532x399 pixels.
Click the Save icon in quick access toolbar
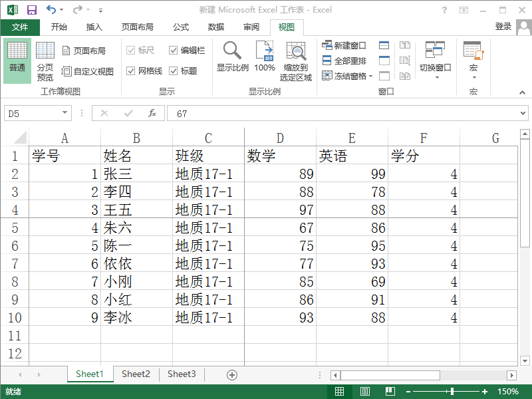(31, 10)
